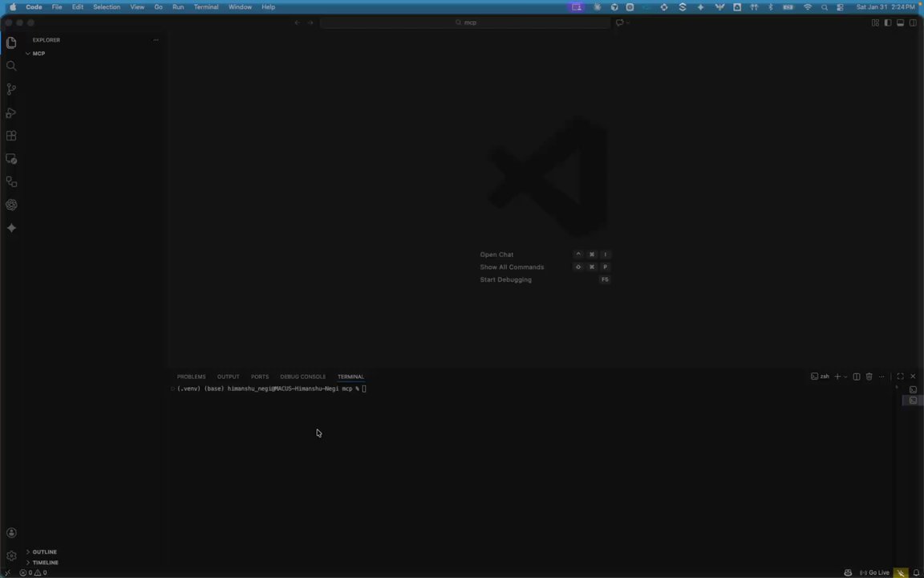This screenshot has width=924, height=578.
Task: Open the date and time clock
Action: click(x=885, y=7)
